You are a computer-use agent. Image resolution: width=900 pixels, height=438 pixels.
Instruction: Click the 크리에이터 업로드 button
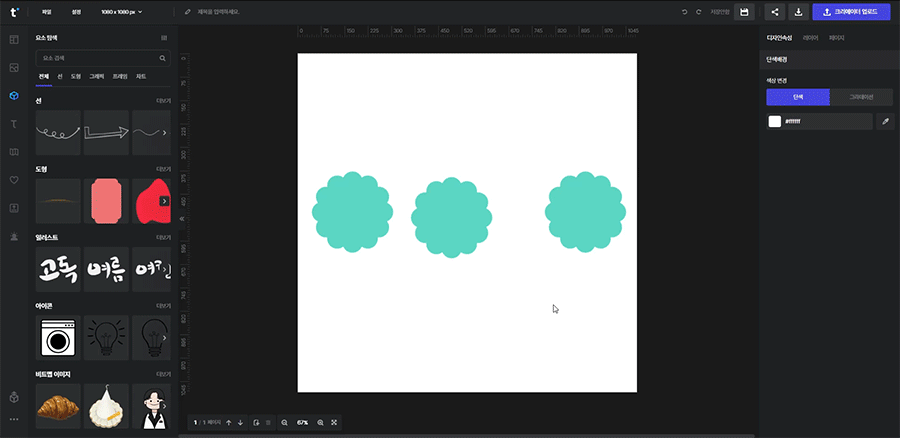(850, 12)
